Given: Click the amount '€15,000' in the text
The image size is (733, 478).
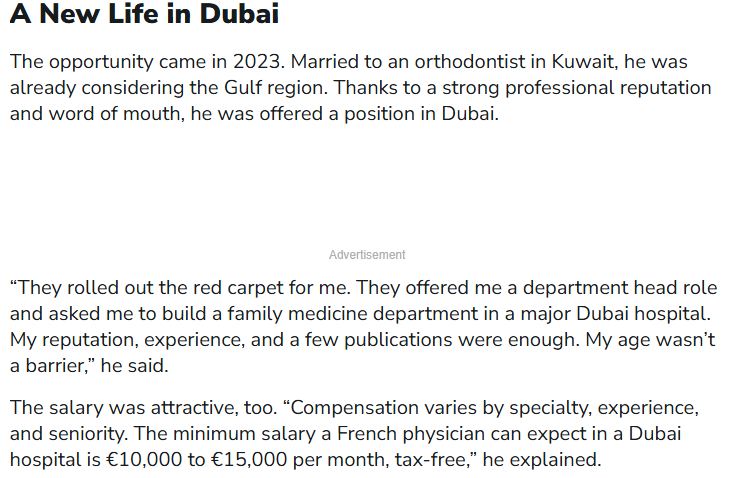Looking at the screenshot, I should [250, 460].
